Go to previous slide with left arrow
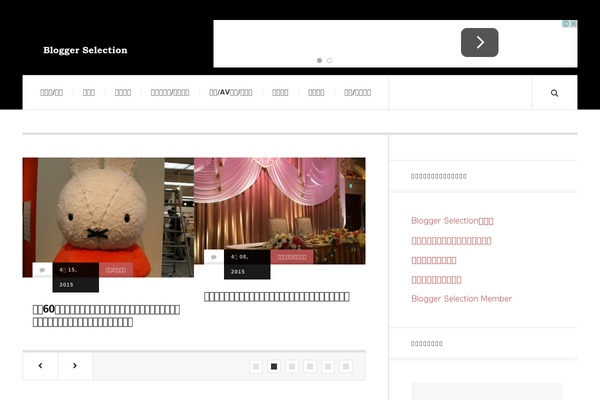 tap(40, 366)
